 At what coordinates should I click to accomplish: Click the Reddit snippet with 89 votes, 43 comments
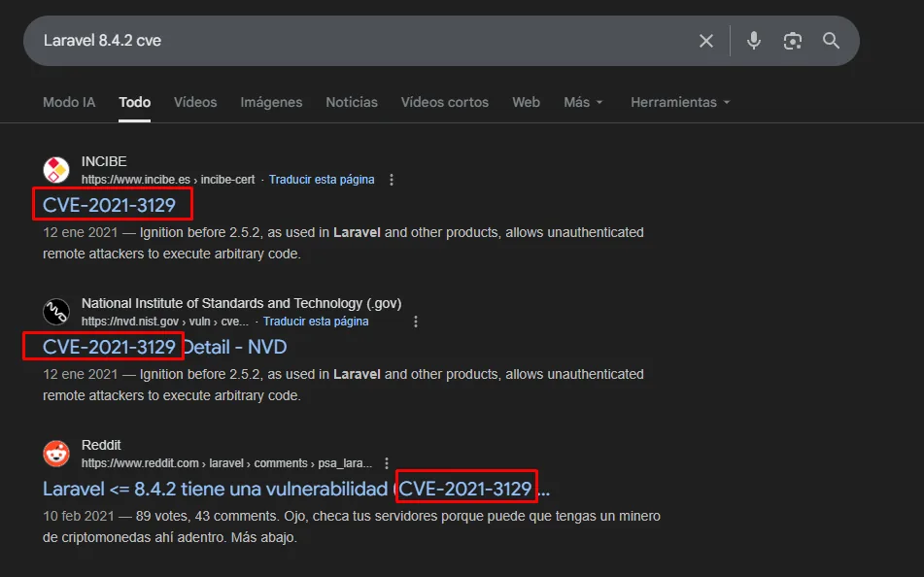coord(351,526)
